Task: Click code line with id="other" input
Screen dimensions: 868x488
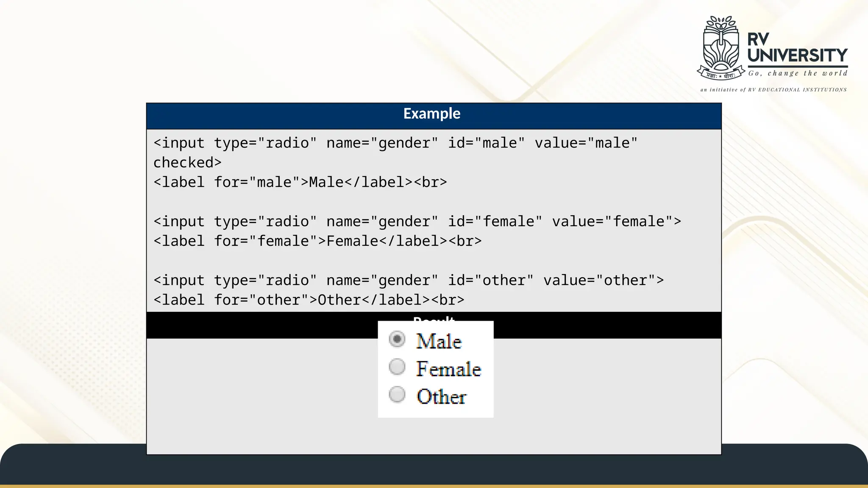Action: point(409,280)
